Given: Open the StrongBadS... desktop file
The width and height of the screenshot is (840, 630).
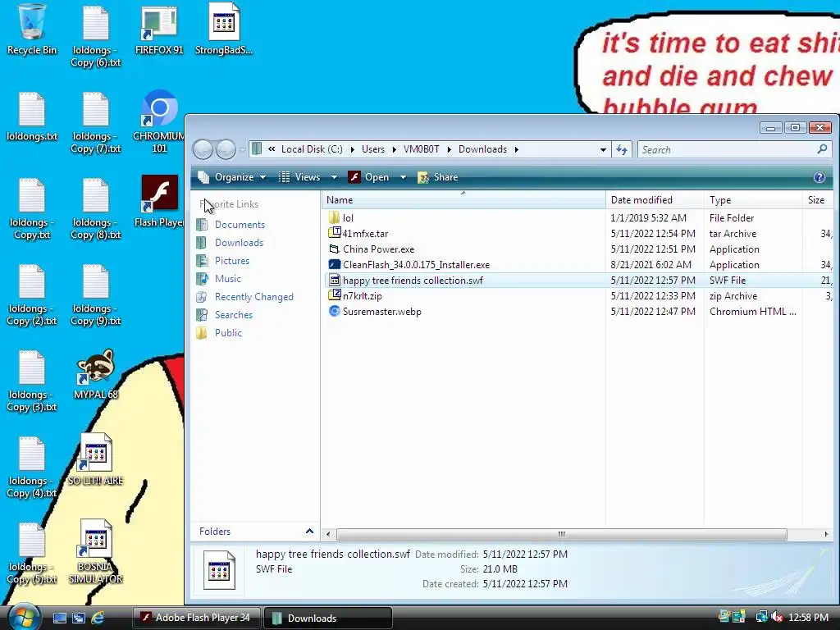Looking at the screenshot, I should tap(224, 30).
